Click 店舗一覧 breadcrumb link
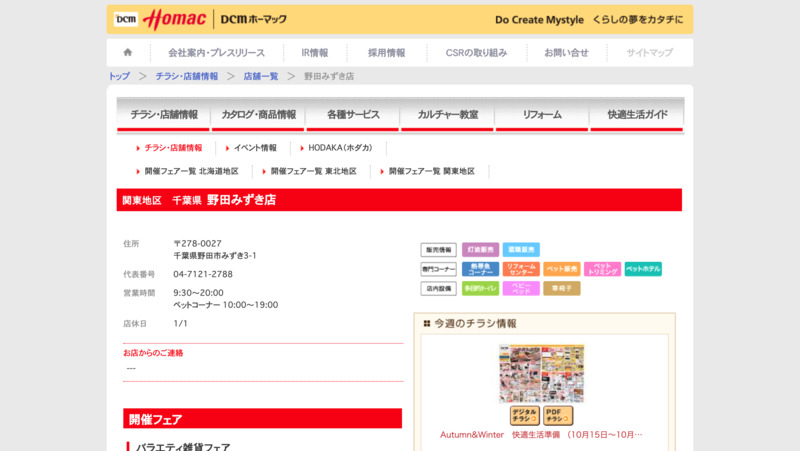Viewport: 800px width, 451px height. 261,76
